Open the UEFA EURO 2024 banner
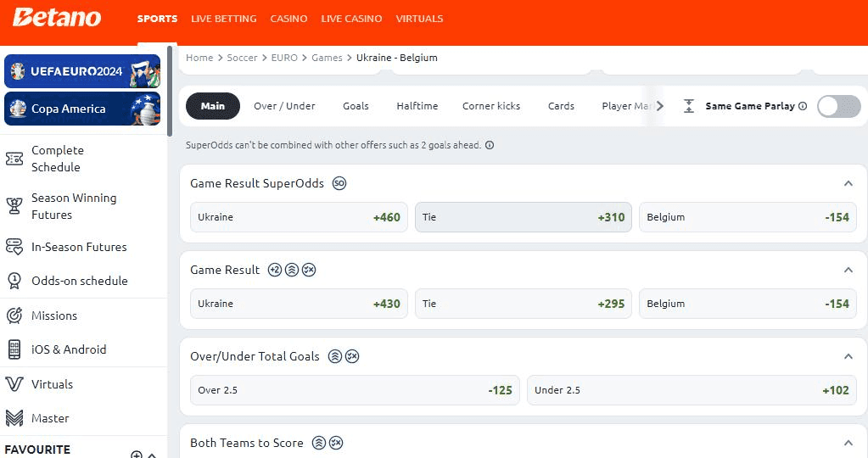This screenshot has height=458, width=868. tap(82, 71)
